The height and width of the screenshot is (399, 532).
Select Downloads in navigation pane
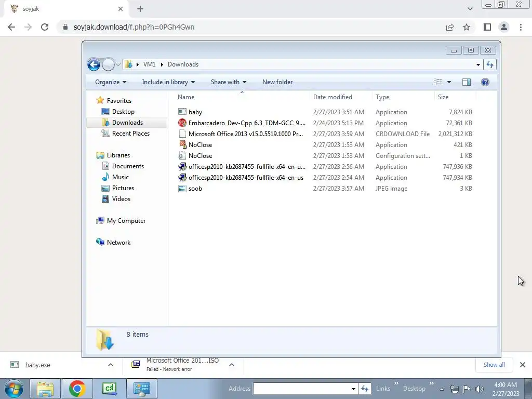[127, 123]
